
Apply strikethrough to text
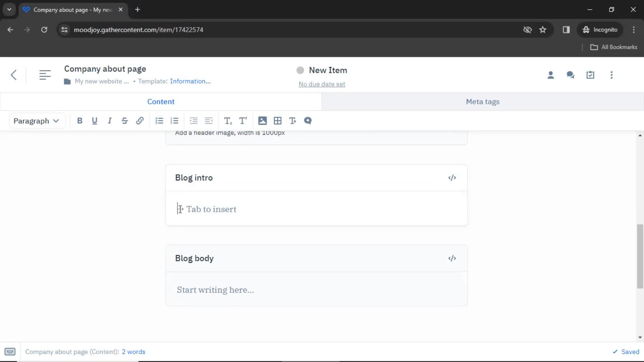[125, 121]
